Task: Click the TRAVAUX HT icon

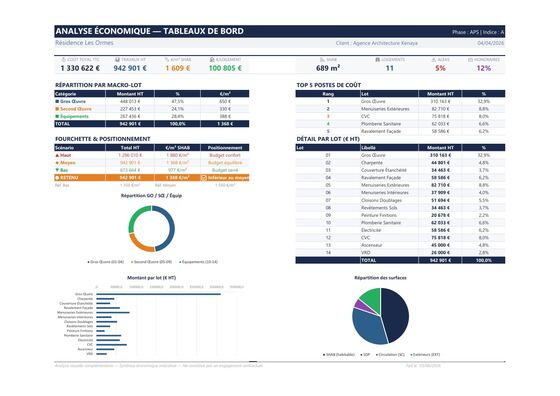Action: coord(117,60)
